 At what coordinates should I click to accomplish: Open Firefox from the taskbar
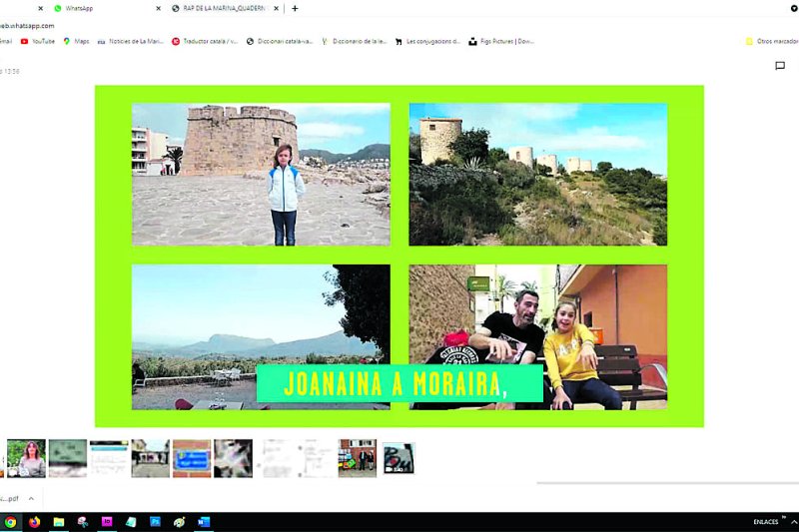34,522
